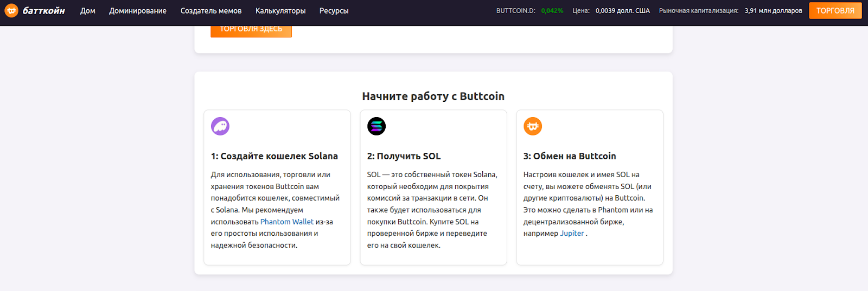Click the BUTTCOIN.D label

(516, 11)
